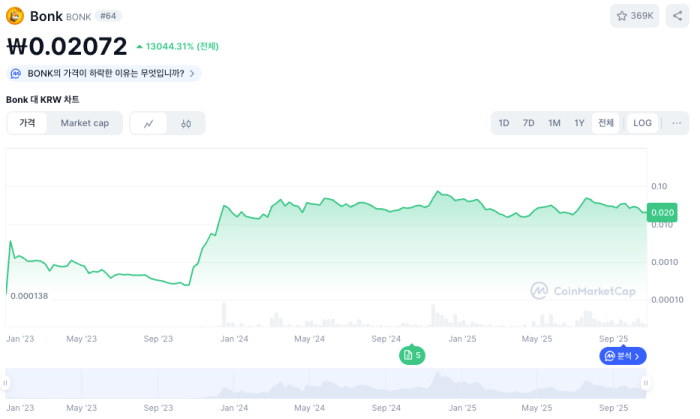Screen dimensions: 700x419
Task: Open the more options ellipsis menu
Action: (x=677, y=123)
